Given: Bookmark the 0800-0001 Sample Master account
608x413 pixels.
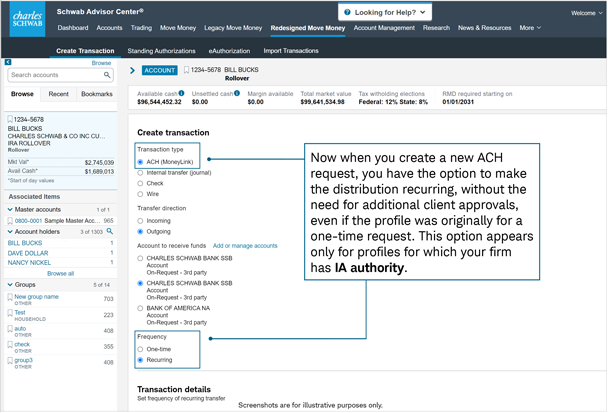Looking at the screenshot, I should coord(10,221).
